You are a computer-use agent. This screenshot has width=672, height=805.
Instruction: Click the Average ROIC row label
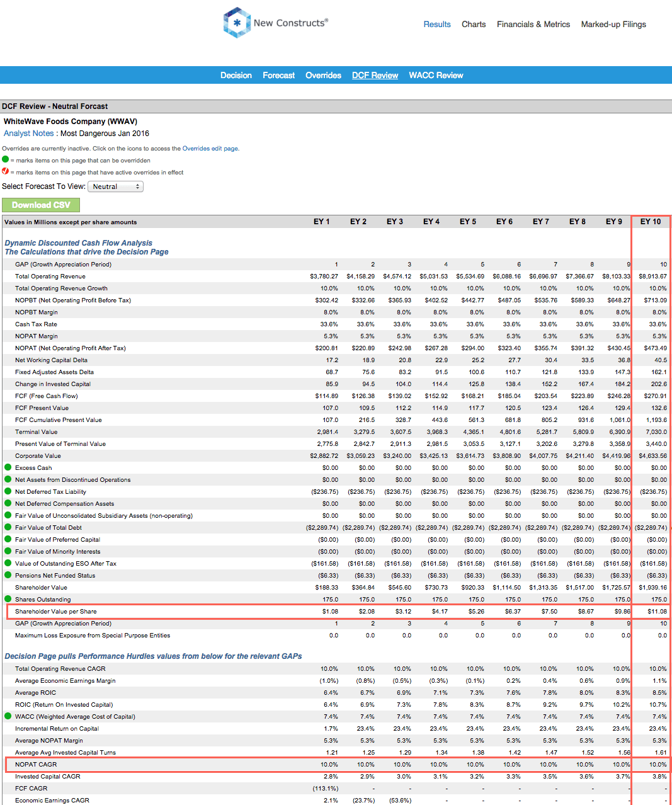pos(36,692)
